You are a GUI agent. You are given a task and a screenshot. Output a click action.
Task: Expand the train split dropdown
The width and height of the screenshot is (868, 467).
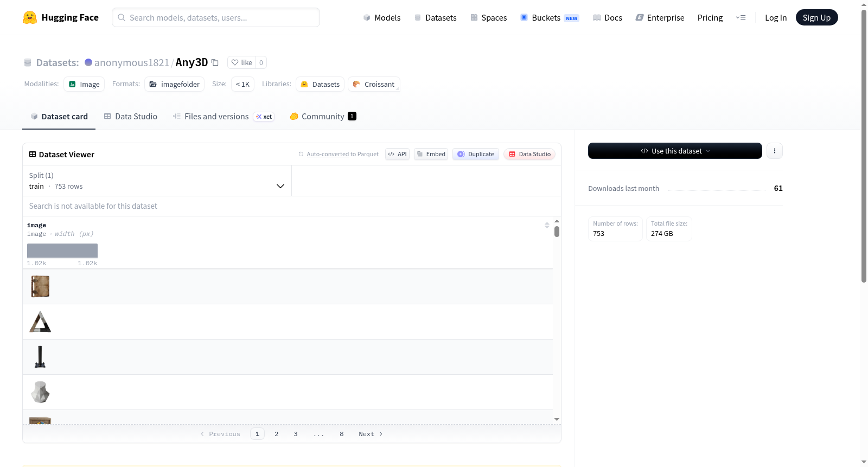[157, 181]
